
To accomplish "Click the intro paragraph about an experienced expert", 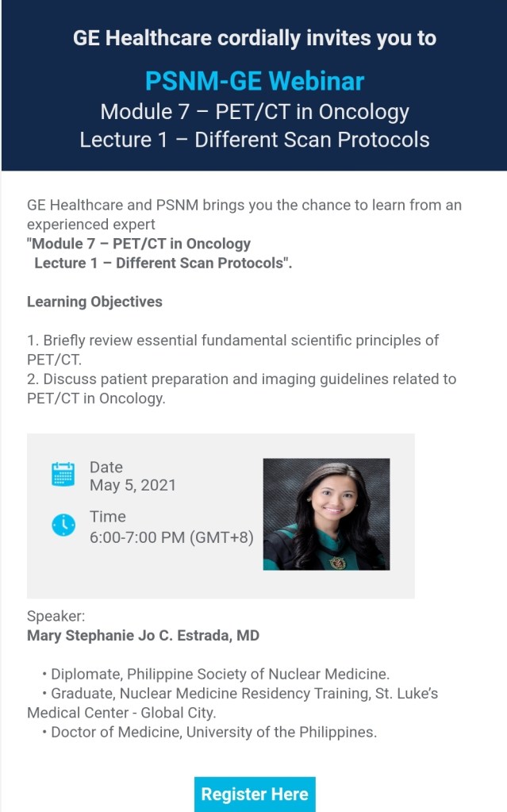I will pos(244,206).
